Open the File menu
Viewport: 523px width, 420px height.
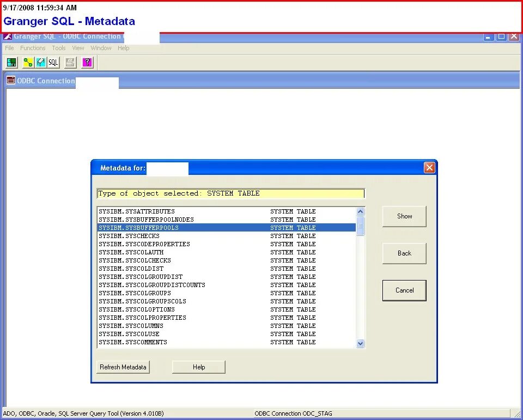9,48
